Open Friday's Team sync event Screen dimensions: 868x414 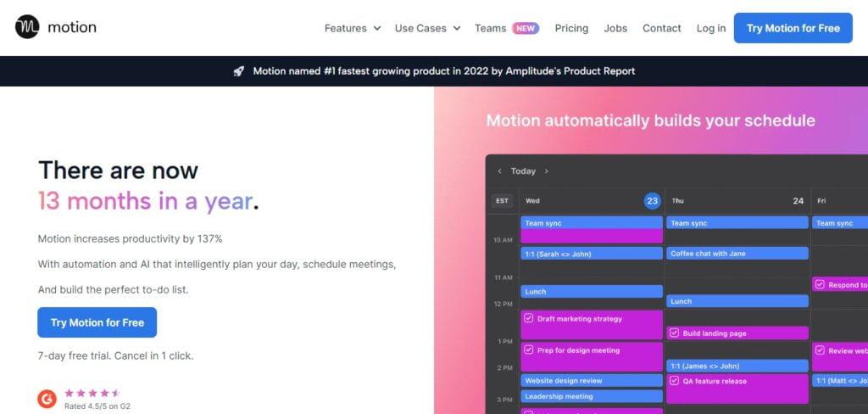pos(840,223)
